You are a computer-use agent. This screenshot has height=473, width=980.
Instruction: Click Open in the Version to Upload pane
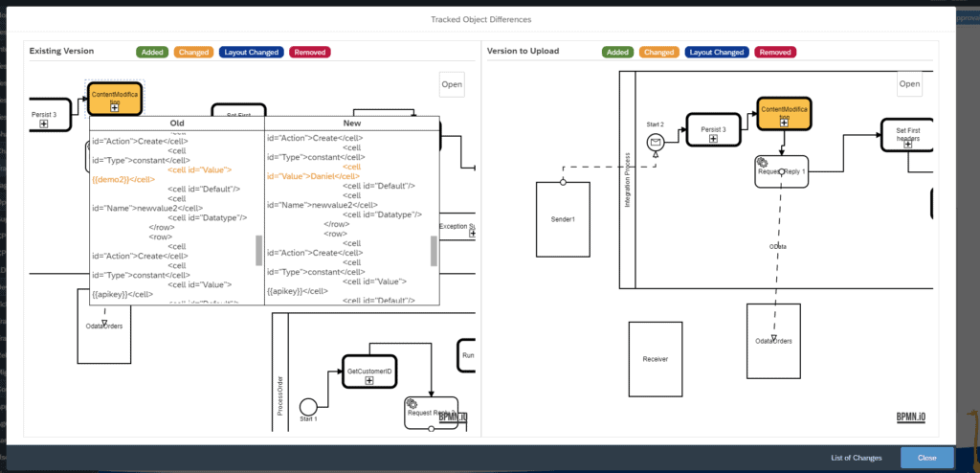[909, 84]
